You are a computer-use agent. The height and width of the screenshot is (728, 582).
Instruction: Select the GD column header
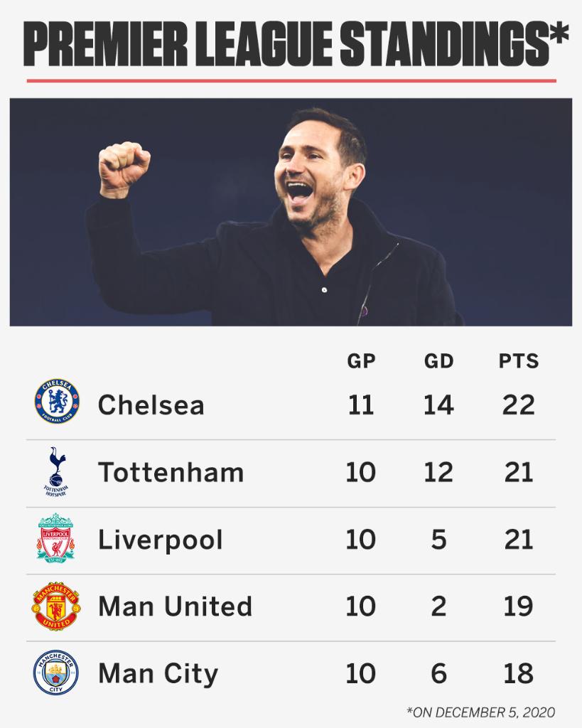(x=438, y=361)
